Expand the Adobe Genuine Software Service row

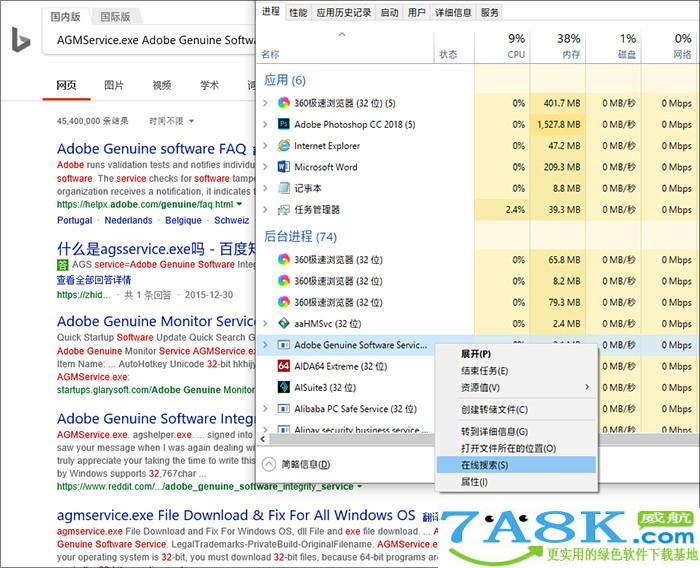click(x=266, y=345)
